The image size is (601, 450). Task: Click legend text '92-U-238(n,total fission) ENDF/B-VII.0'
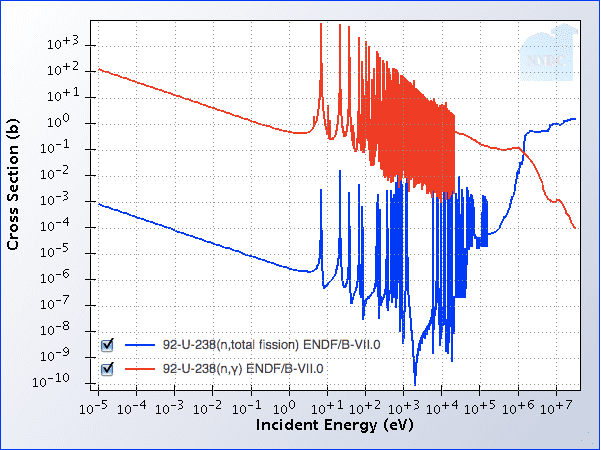click(x=272, y=345)
